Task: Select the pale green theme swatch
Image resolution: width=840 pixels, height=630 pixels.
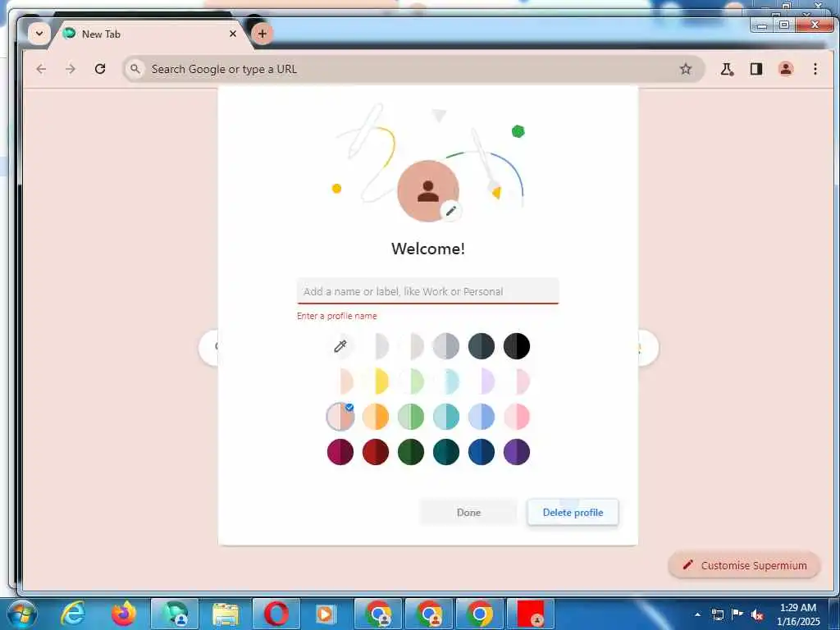Action: pos(411,381)
